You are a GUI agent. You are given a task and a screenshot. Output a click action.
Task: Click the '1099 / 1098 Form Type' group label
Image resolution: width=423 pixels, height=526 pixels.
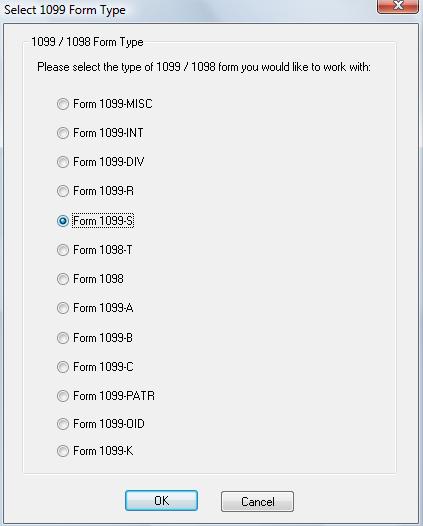tap(87, 42)
